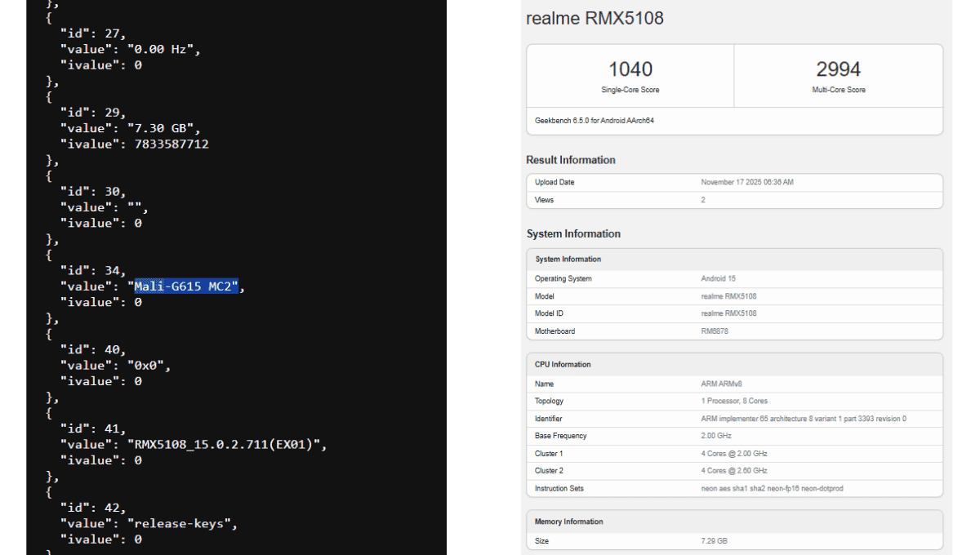Click the "Multi-Core Score" caption

tap(839, 90)
